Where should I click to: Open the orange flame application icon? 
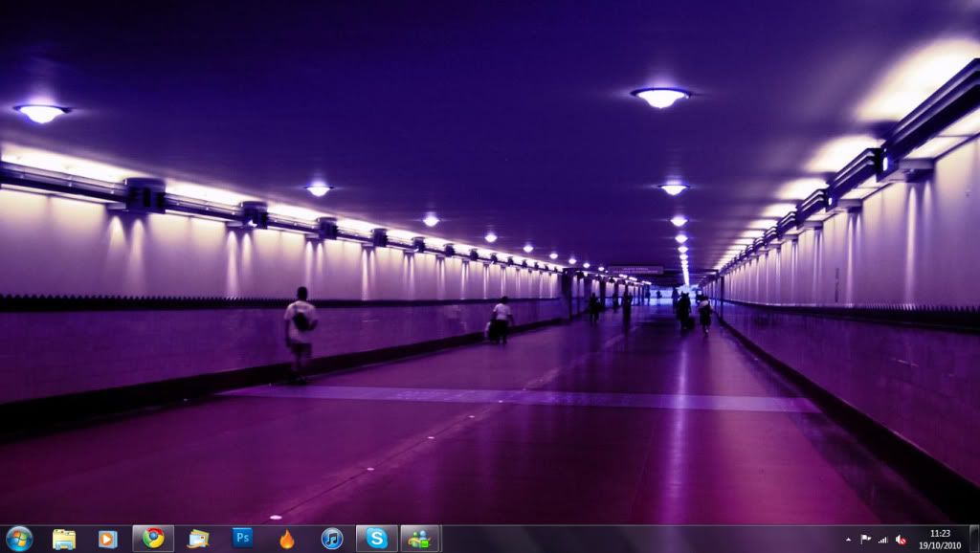(x=287, y=539)
